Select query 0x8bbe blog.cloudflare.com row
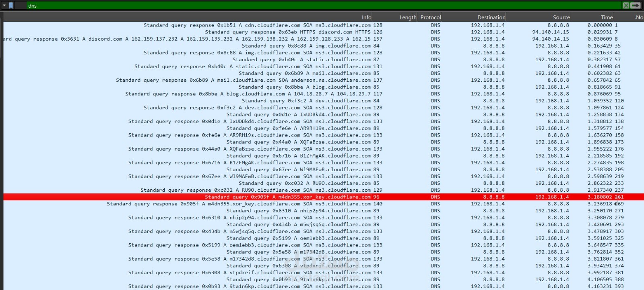This screenshot has height=290, width=644. point(324,87)
